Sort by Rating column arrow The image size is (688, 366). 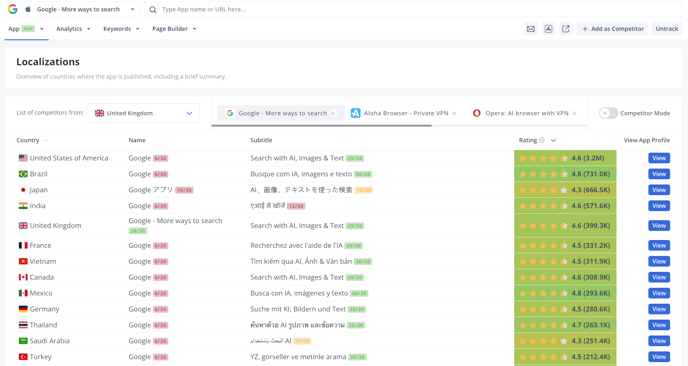pyautogui.click(x=553, y=140)
